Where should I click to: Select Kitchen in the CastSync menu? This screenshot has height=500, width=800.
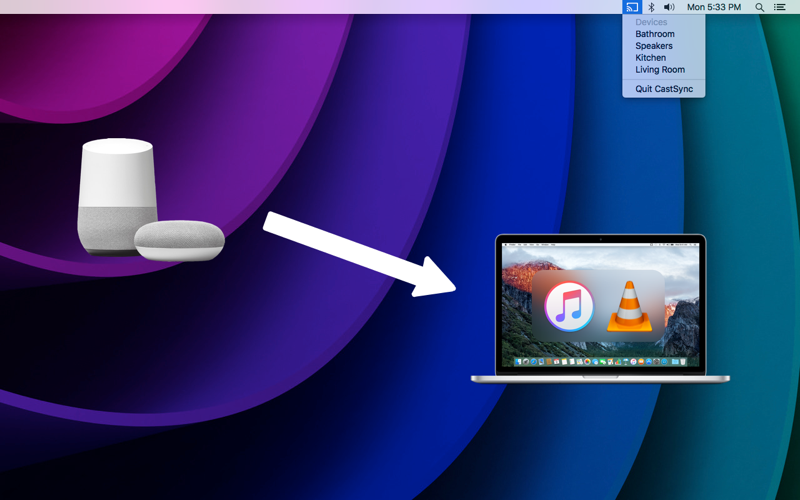click(650, 58)
